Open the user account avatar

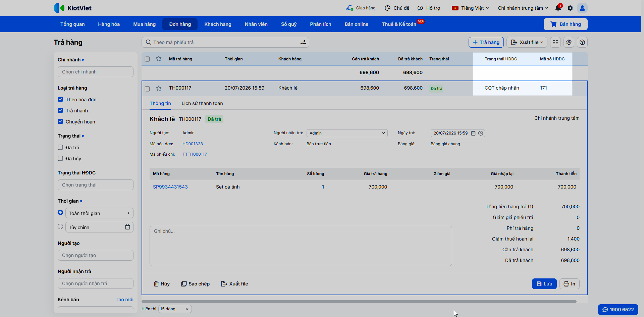[x=582, y=8]
